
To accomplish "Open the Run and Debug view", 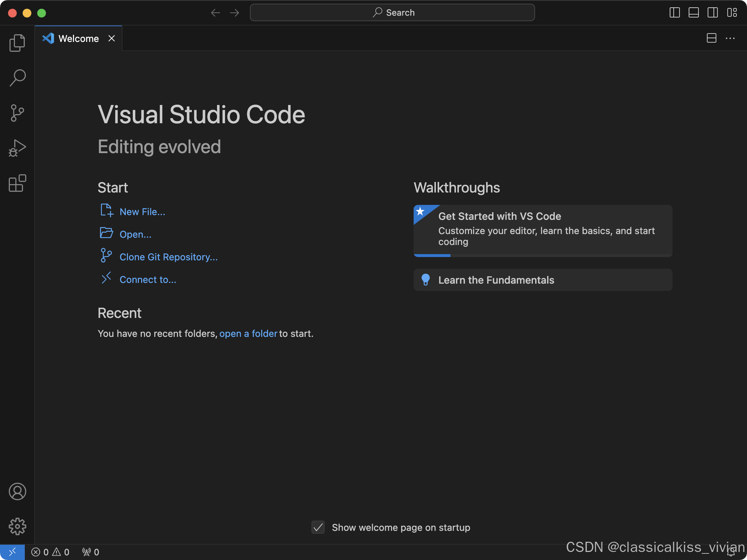I will point(17,148).
